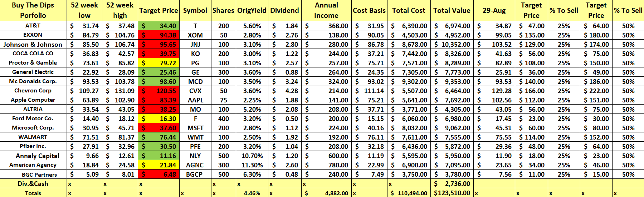Select the 'General Electric' cell

[x=33, y=72]
